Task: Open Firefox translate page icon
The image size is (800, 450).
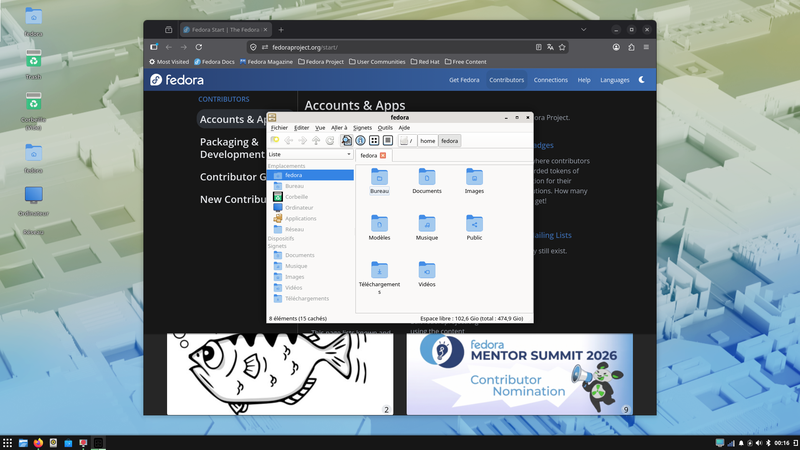Action: 550,47
